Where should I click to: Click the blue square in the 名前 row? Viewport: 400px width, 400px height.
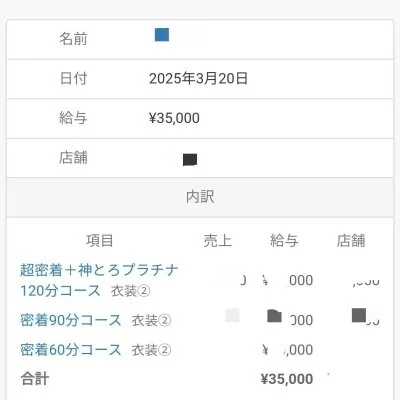[162, 35]
